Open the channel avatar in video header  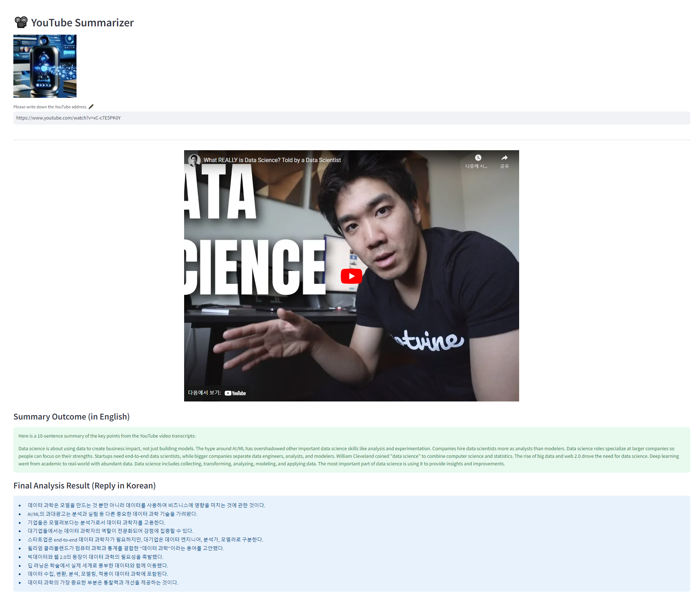point(194,160)
